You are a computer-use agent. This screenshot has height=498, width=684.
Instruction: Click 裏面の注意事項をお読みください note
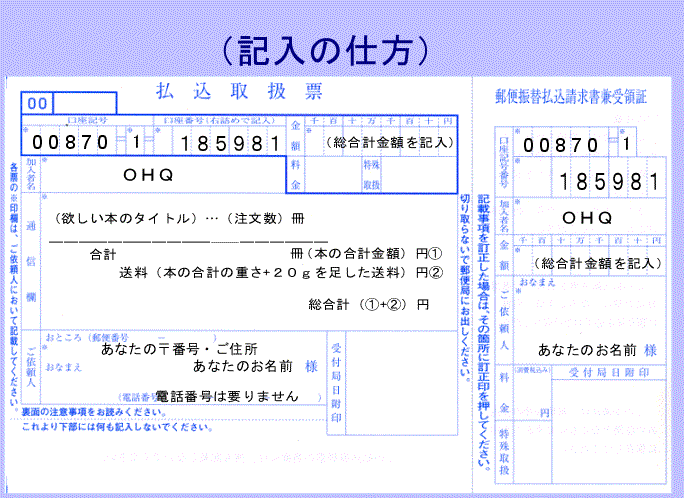(93, 412)
